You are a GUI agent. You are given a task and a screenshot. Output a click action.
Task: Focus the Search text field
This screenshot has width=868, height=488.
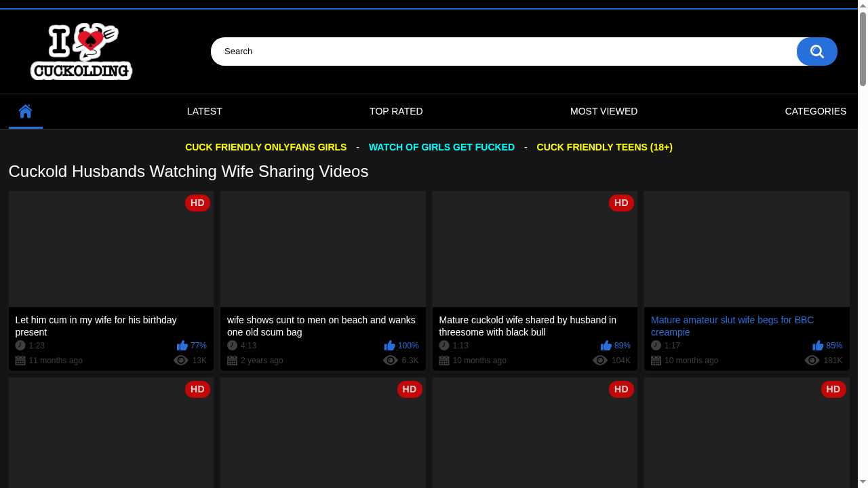pos(502,52)
